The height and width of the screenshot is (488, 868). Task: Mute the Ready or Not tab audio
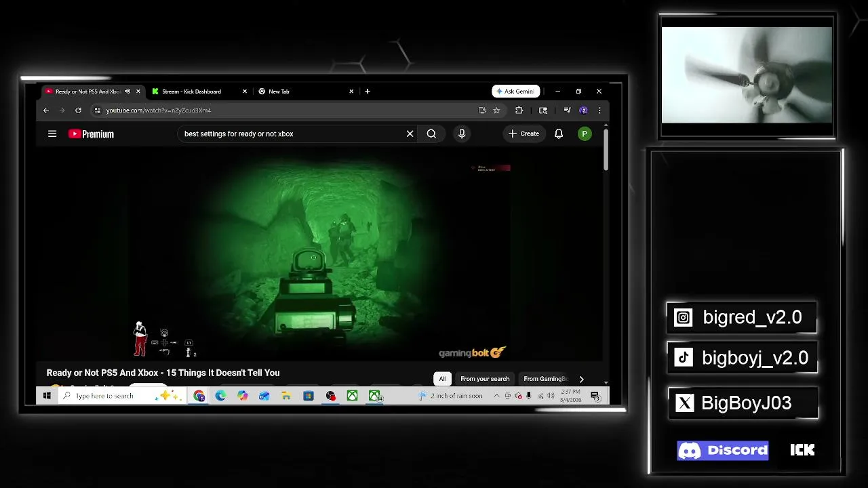(127, 91)
